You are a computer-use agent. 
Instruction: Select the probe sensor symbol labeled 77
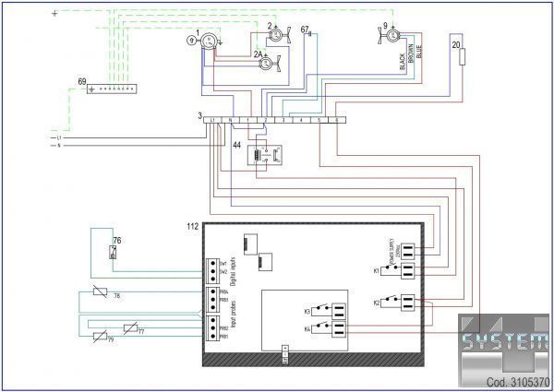pyautogui.click(x=130, y=327)
